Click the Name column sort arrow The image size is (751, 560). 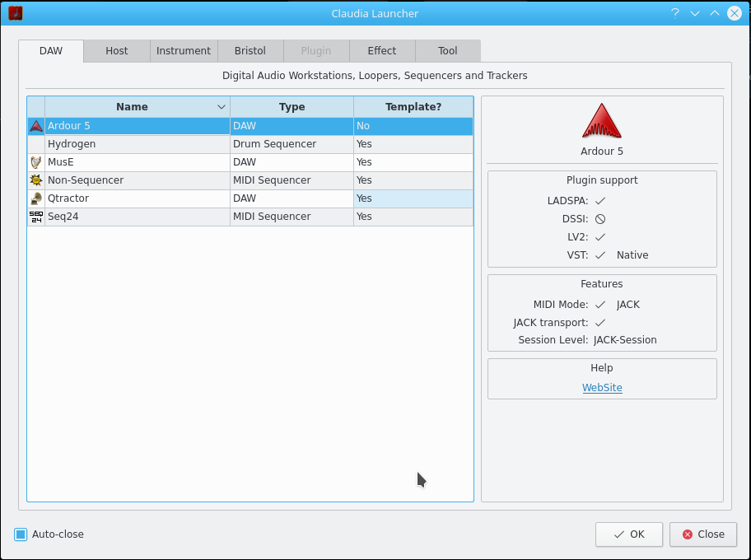pos(222,107)
